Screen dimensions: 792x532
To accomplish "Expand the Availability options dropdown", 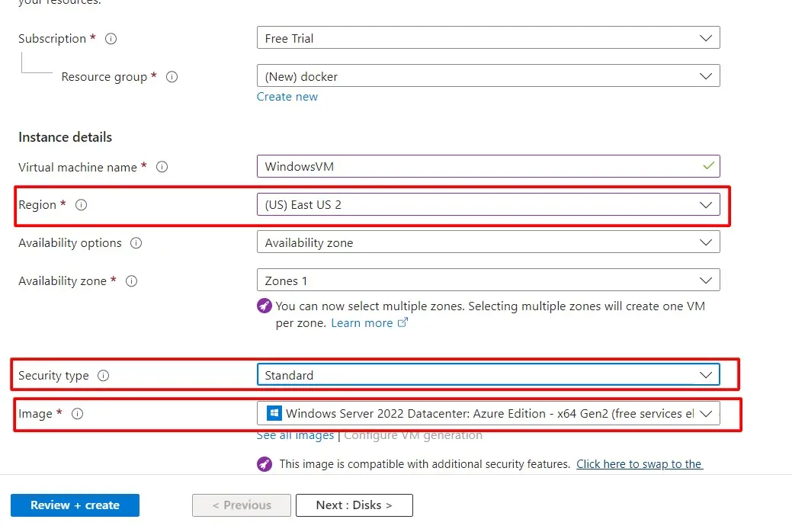I will [x=488, y=242].
